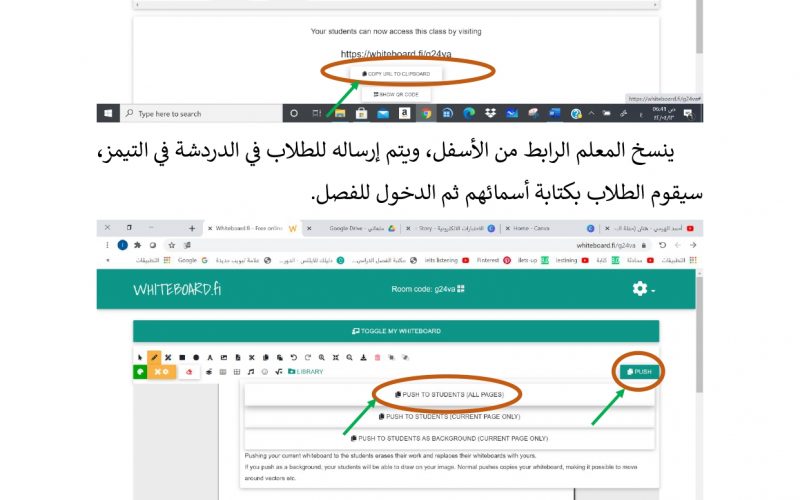Click the browser reload button
800x500 pixels.
point(662,245)
